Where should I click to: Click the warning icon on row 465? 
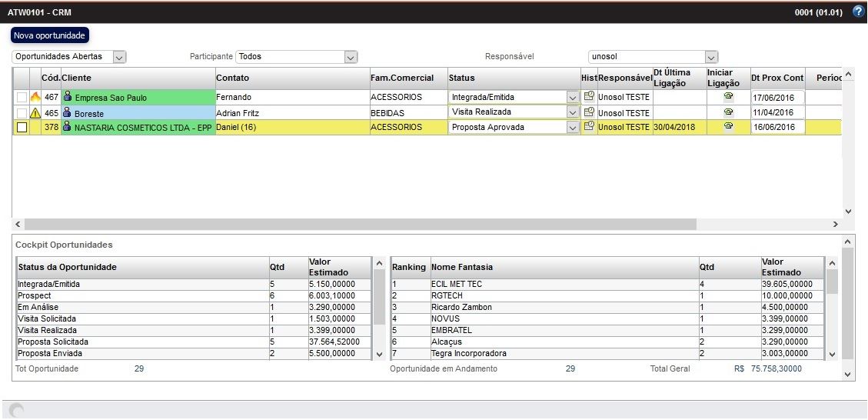(x=35, y=113)
